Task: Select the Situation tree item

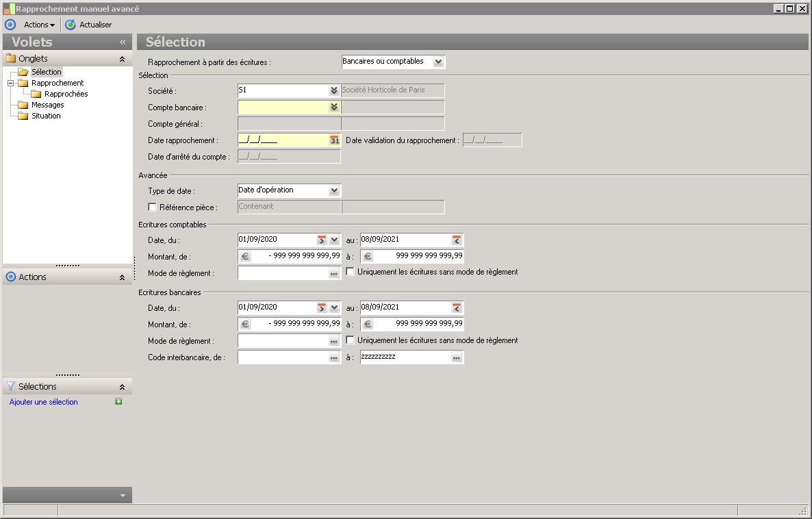Action: tap(46, 116)
